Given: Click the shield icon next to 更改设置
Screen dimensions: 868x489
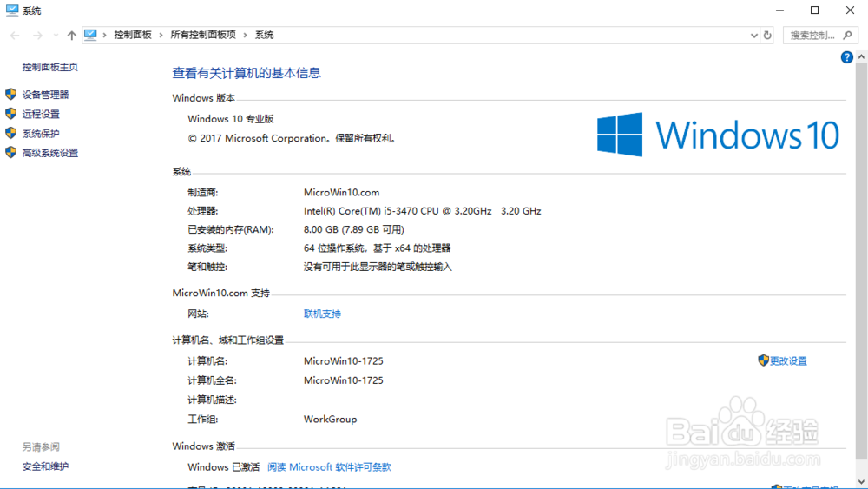Looking at the screenshot, I should 763,360.
